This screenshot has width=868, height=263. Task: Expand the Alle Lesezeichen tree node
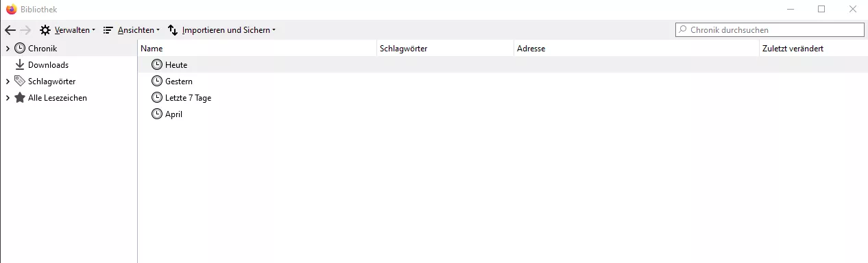coord(8,98)
